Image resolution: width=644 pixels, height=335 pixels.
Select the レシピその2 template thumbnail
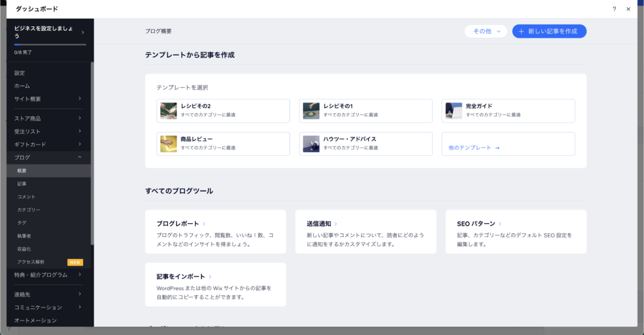(169, 111)
